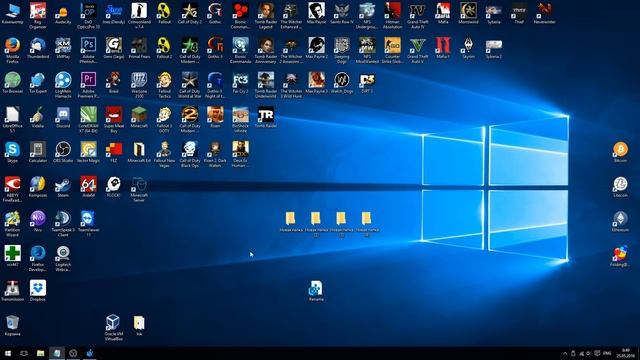
Task: Launch Oracle VM VirtualBox shortcut
Action: point(113,323)
